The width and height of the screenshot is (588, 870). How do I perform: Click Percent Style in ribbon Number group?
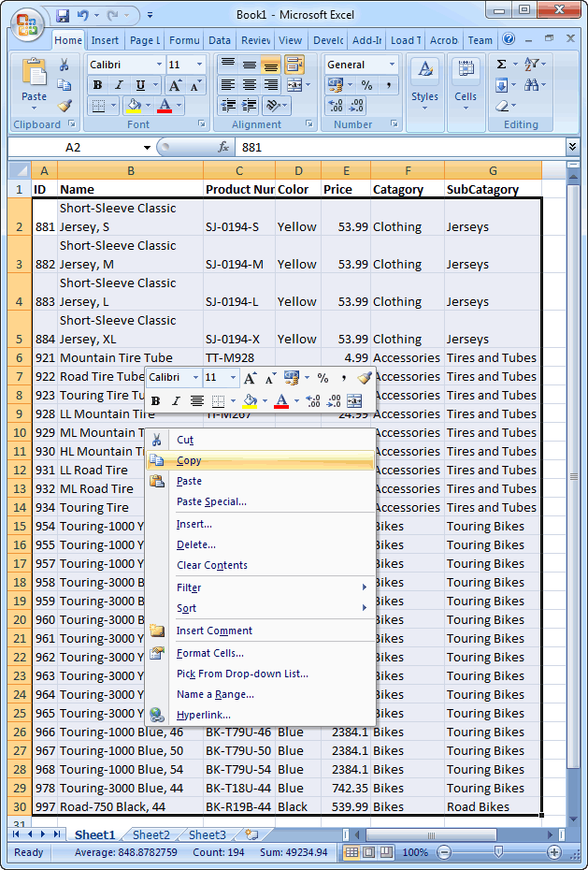(366, 85)
